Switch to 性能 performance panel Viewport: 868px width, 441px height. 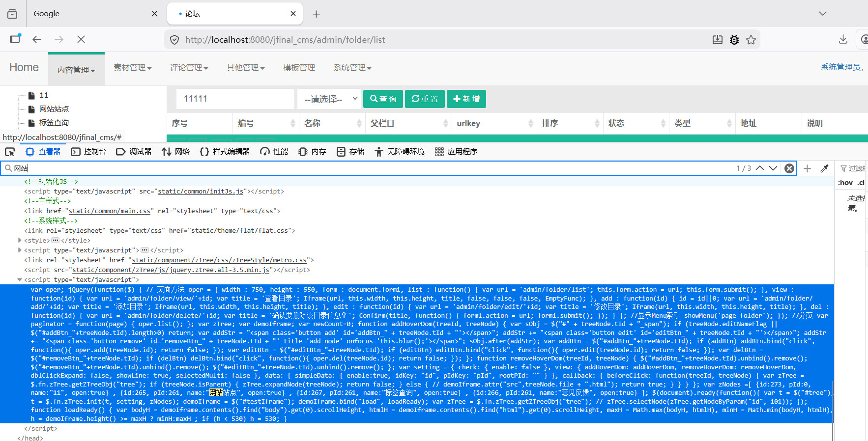click(274, 152)
